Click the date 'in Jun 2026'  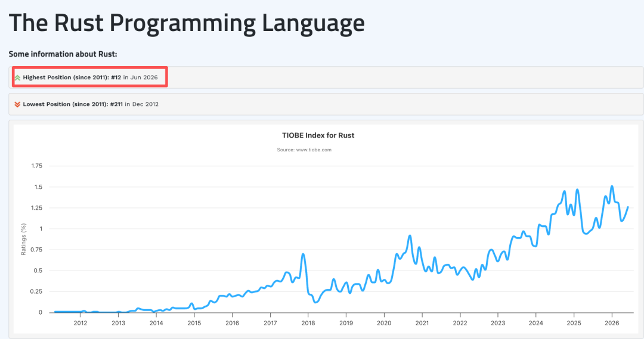click(x=141, y=77)
